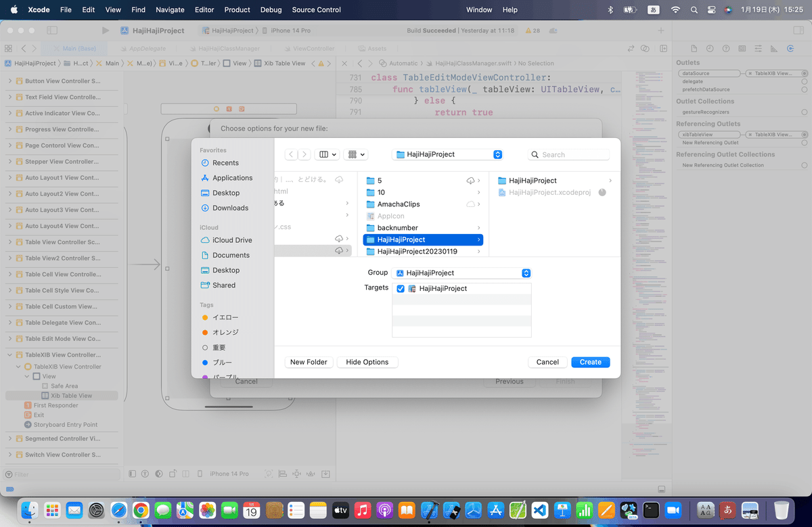Screen dimensions: 812x527
Task: Click the Previous button in the sheet behind
Action: pyautogui.click(x=509, y=382)
